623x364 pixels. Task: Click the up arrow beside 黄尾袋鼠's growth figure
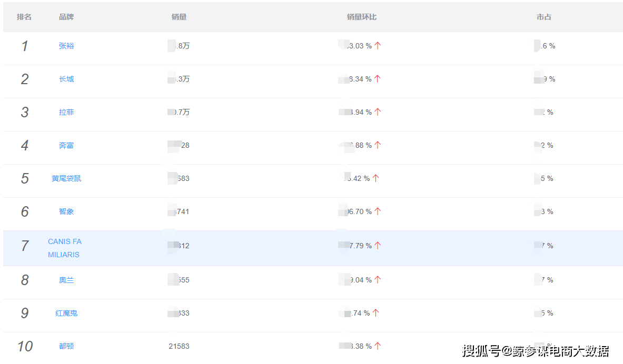[x=374, y=178]
